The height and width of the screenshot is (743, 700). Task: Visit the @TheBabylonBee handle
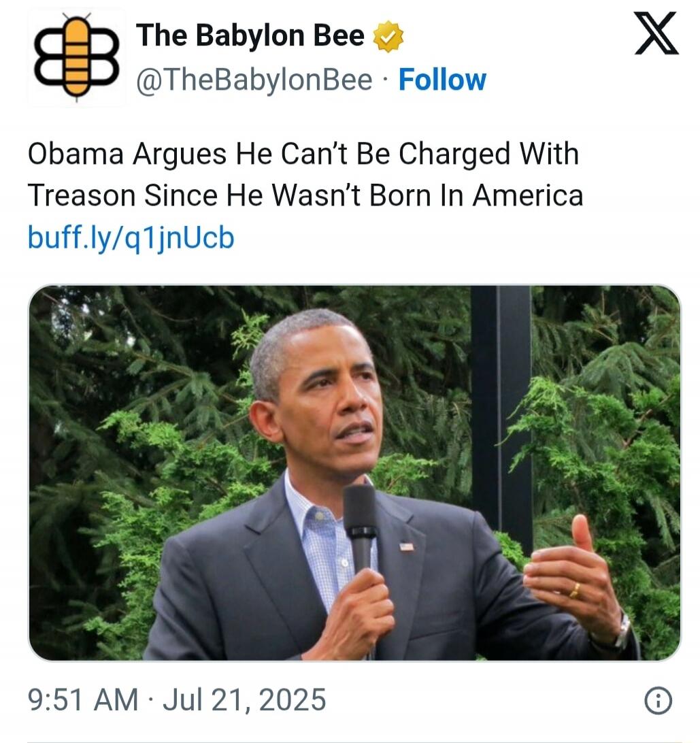tap(254, 80)
